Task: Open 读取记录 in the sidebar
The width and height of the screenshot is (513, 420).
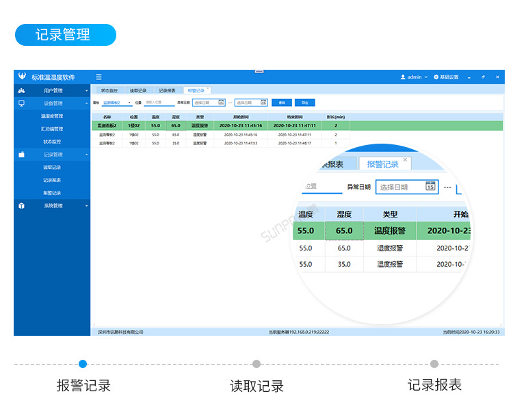Action: (x=52, y=167)
